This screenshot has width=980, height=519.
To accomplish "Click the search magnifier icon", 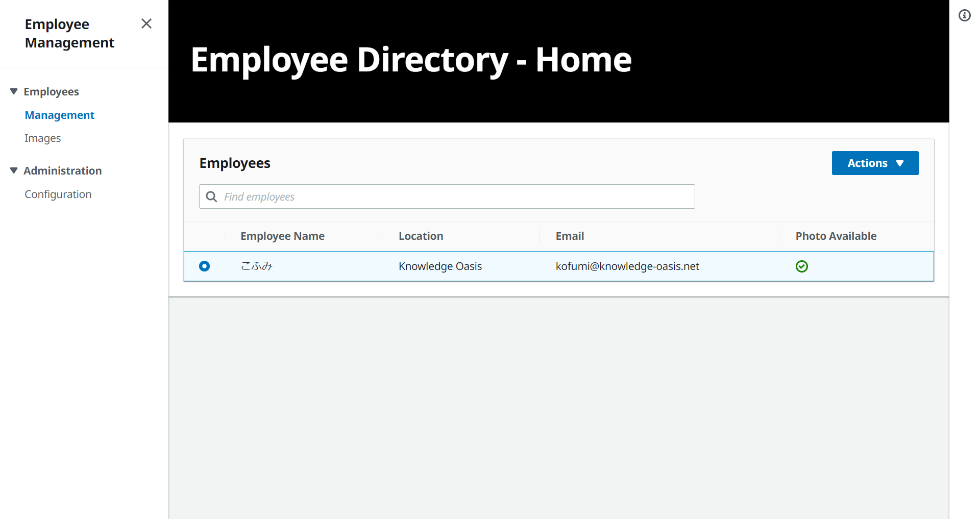I will coord(211,197).
